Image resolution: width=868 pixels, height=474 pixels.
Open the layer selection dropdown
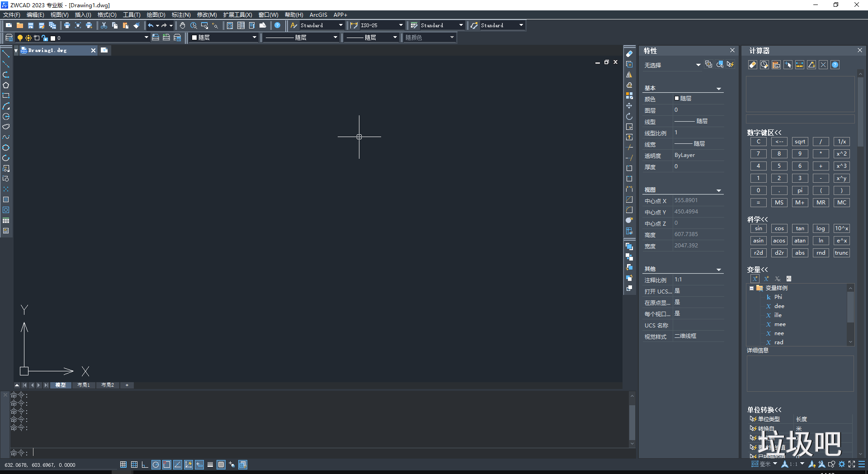146,38
